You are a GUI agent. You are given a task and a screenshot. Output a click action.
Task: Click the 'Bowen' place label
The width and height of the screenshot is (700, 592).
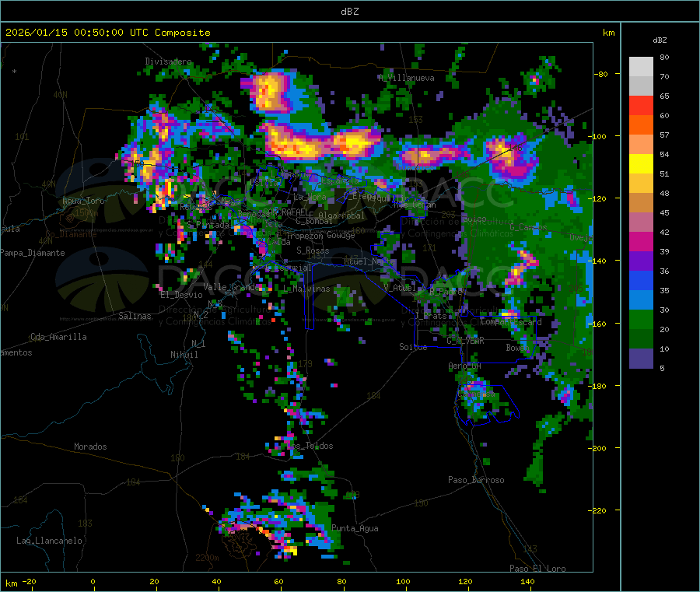pyautogui.click(x=517, y=348)
